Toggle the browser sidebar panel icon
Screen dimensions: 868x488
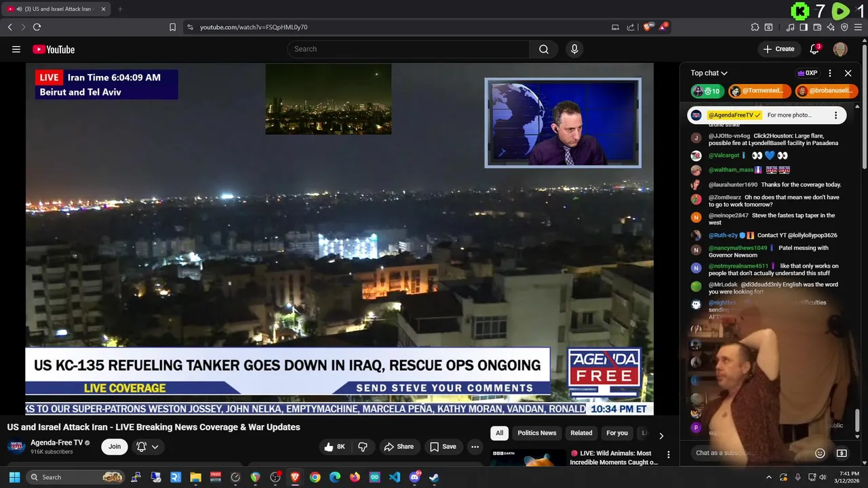point(804,27)
